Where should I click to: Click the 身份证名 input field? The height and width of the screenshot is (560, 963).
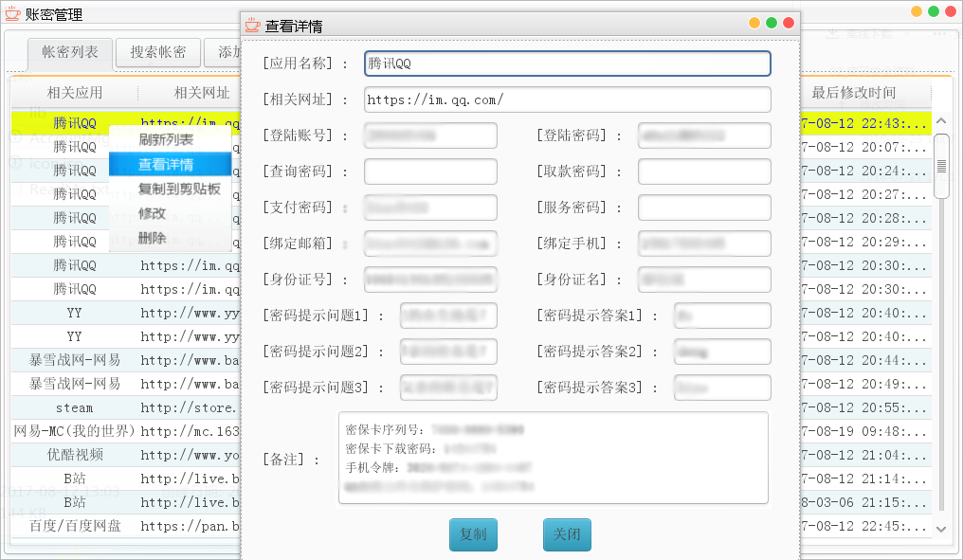(x=704, y=280)
